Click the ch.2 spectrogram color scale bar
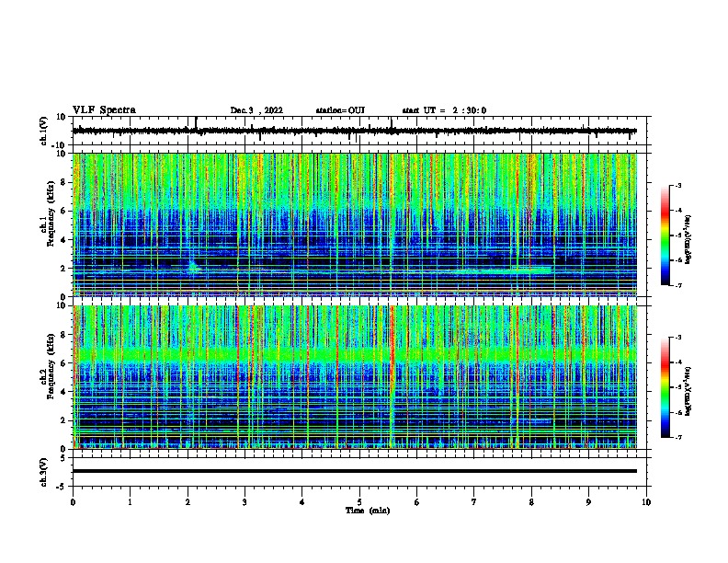Image resolution: width=728 pixels, height=563 pixels. coord(665,387)
